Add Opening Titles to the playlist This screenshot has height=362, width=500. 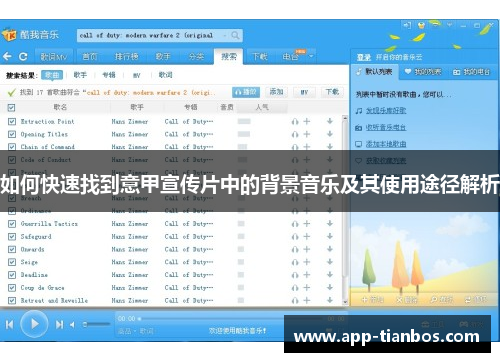click(x=307, y=134)
